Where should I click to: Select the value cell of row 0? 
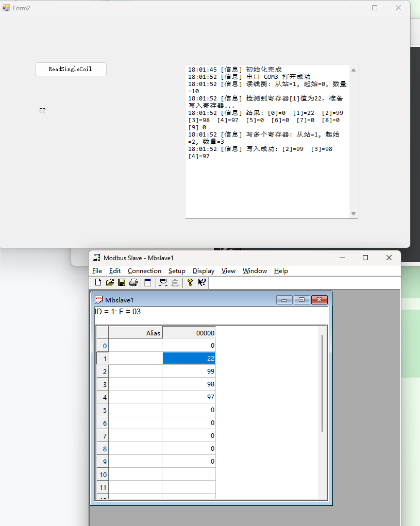pos(189,346)
